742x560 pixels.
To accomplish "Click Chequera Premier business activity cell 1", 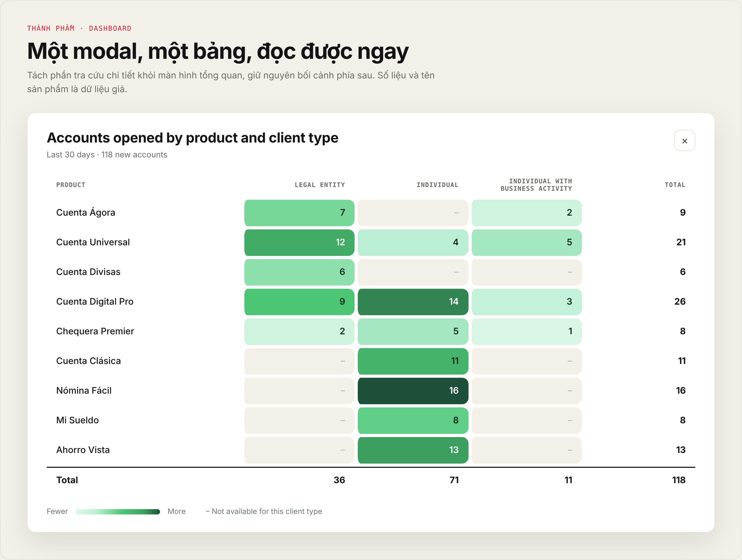I will point(527,332).
